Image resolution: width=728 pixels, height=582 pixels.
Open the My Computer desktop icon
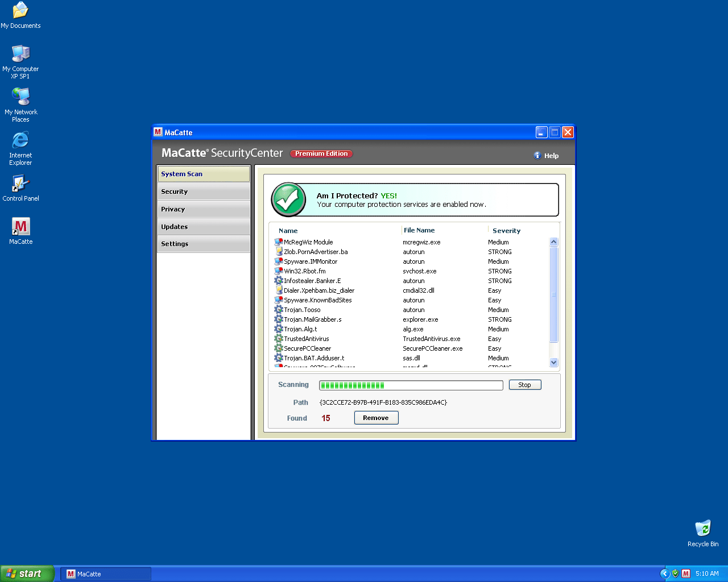[x=20, y=54]
